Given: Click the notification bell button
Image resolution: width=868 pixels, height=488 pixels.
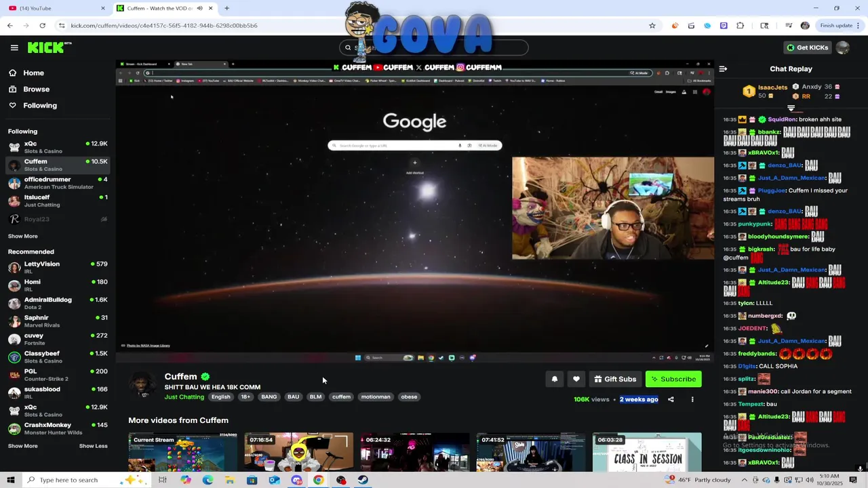Looking at the screenshot, I should coord(554,380).
